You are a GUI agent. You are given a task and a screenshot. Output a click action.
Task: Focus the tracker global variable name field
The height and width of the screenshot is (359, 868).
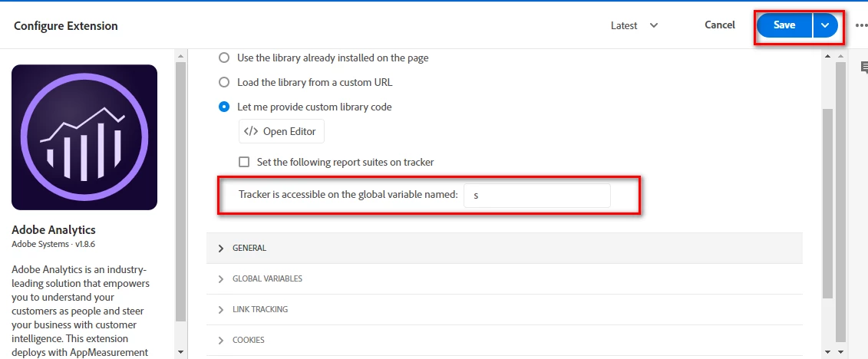pos(537,196)
